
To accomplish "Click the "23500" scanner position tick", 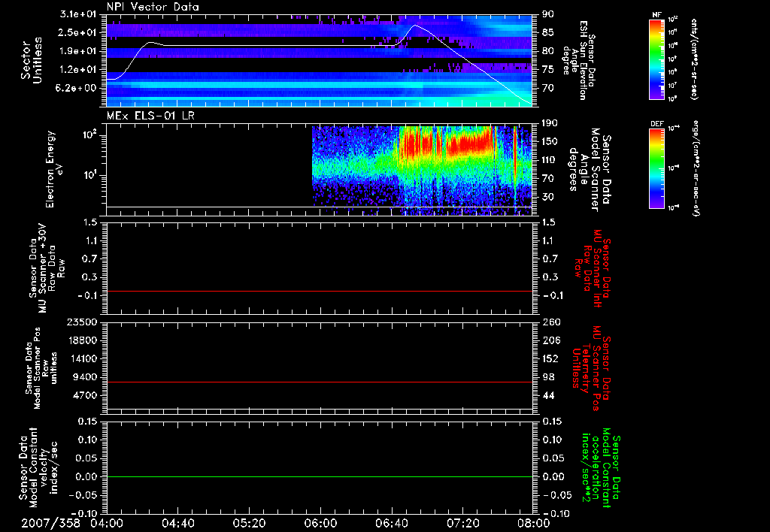I will coord(82,322).
